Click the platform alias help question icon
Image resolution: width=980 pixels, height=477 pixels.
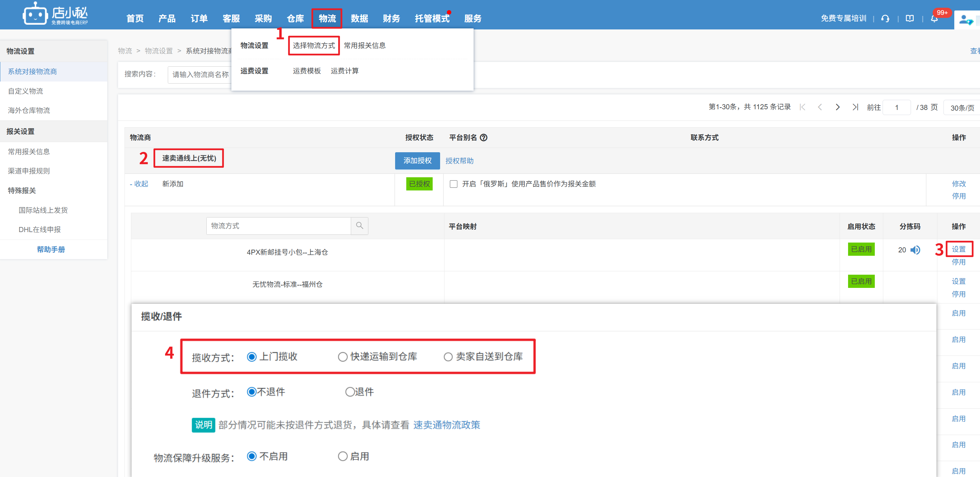pyautogui.click(x=483, y=138)
